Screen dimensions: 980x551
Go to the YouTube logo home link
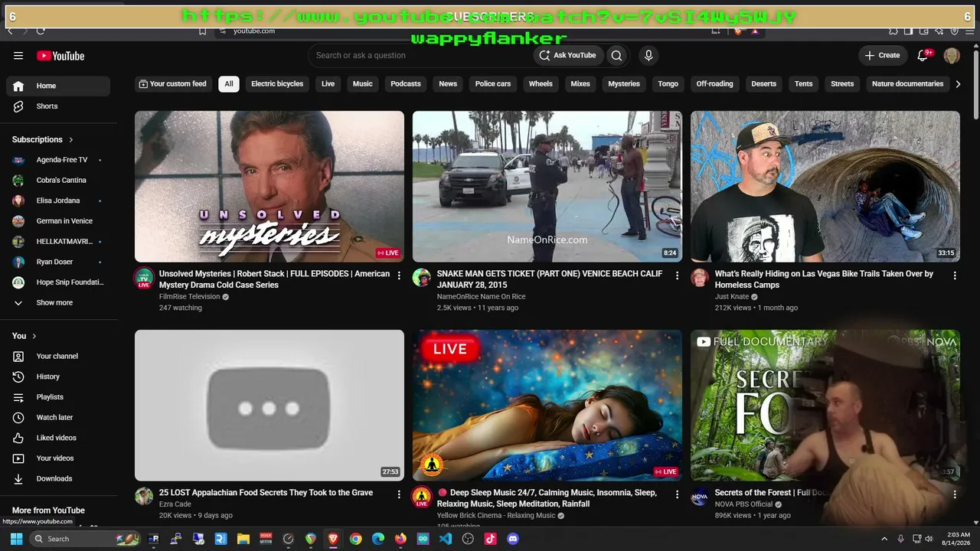pyautogui.click(x=60, y=56)
